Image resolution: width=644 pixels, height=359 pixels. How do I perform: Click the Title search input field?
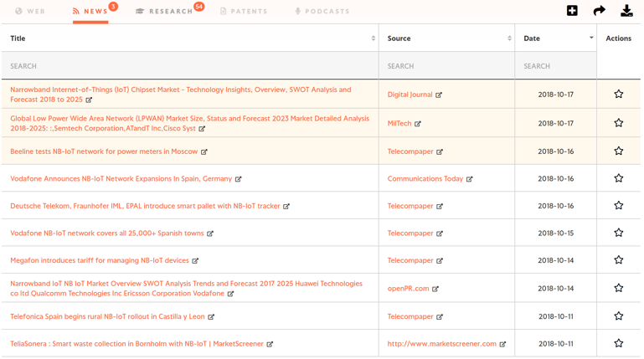189,66
